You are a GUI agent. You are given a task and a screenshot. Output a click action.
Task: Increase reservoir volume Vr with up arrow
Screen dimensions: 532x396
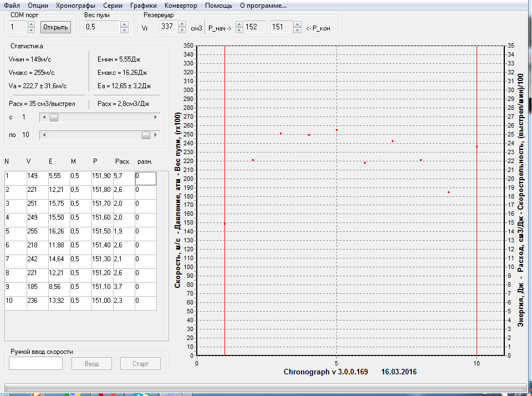[x=183, y=24]
